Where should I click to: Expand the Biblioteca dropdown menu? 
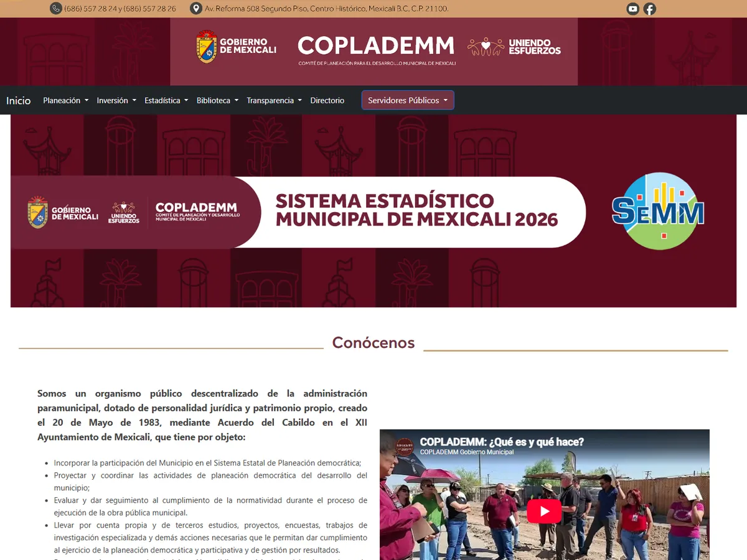pyautogui.click(x=217, y=100)
